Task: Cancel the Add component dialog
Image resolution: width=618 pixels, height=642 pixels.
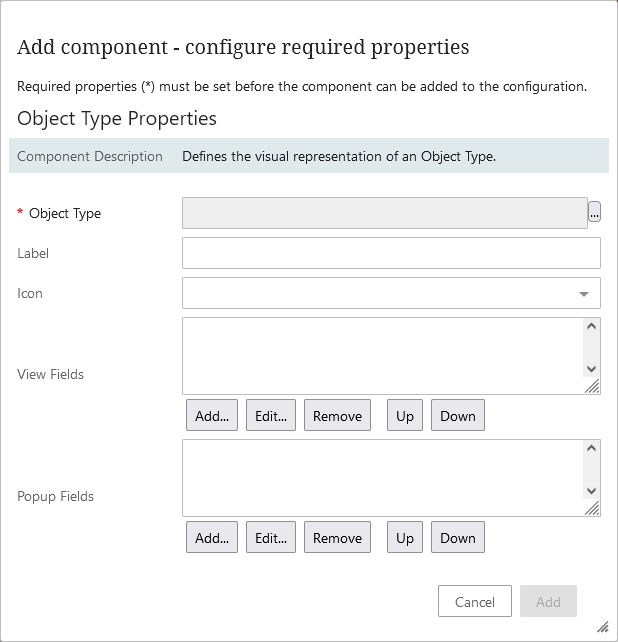Action: click(475, 601)
